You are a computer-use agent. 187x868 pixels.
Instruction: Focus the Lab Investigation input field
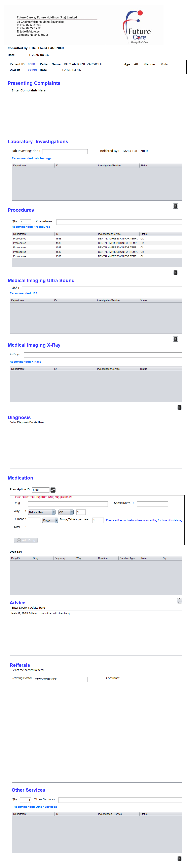point(65,151)
